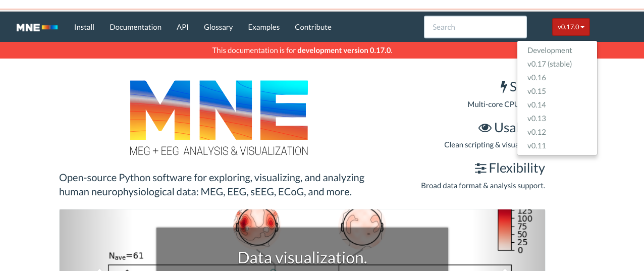Click the 'Open-source Python software' description text
The height and width of the screenshot is (271, 644).
[211, 185]
